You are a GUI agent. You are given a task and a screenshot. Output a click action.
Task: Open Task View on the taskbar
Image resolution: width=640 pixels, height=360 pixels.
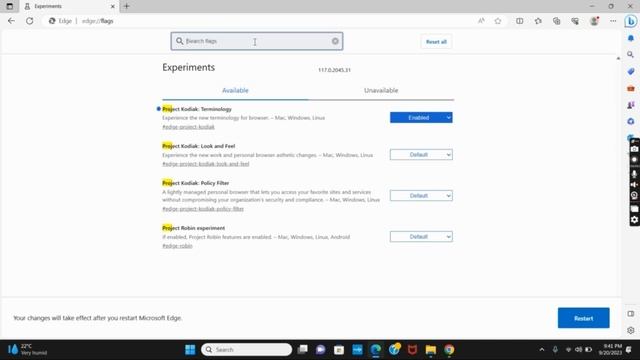tap(302, 350)
